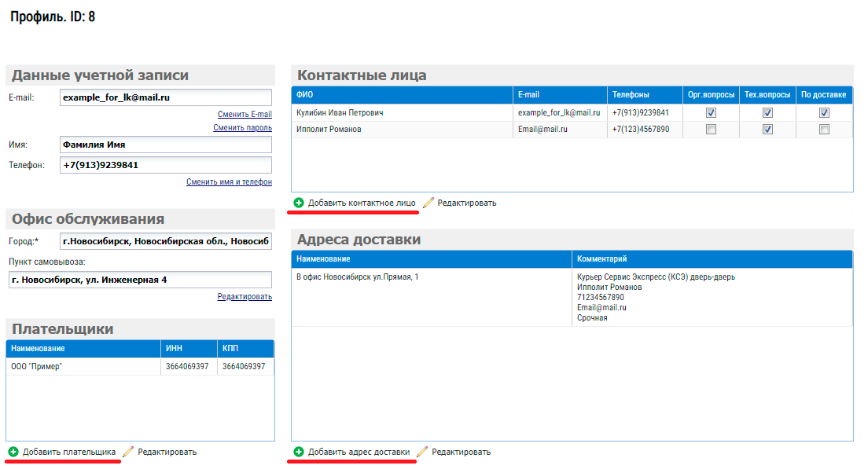The image size is (868, 469).
Task: Click the green plus icon for adding contact person
Action: [x=299, y=203]
